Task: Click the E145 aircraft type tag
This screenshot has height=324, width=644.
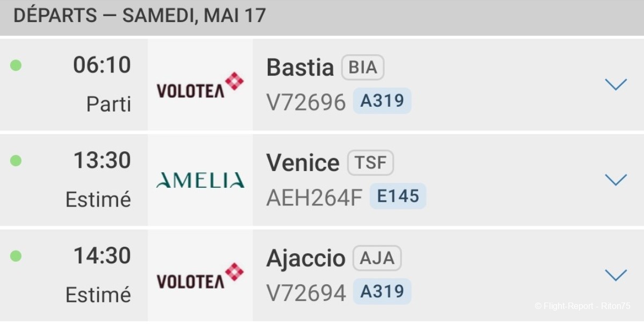Action: tap(398, 196)
